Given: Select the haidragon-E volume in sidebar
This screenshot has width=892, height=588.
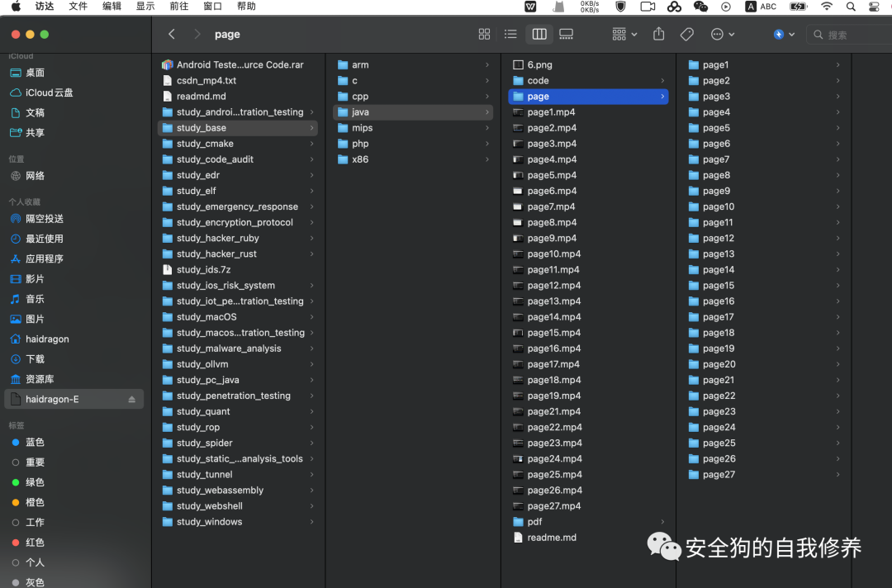Looking at the screenshot, I should tap(74, 399).
